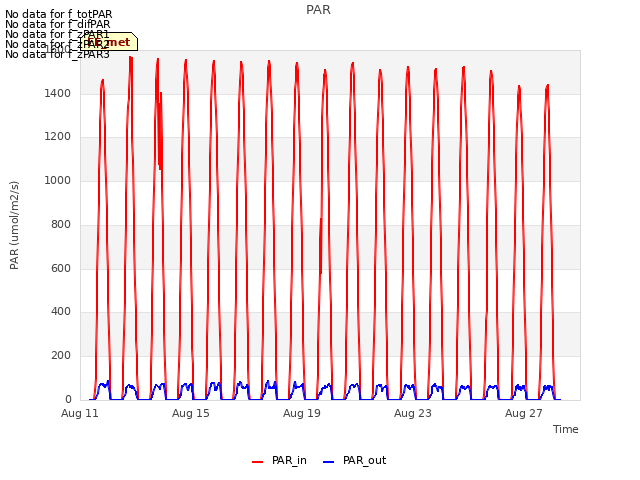
Task: Click the Aug 11 x-axis label
Action: pyautogui.click(x=80, y=413)
